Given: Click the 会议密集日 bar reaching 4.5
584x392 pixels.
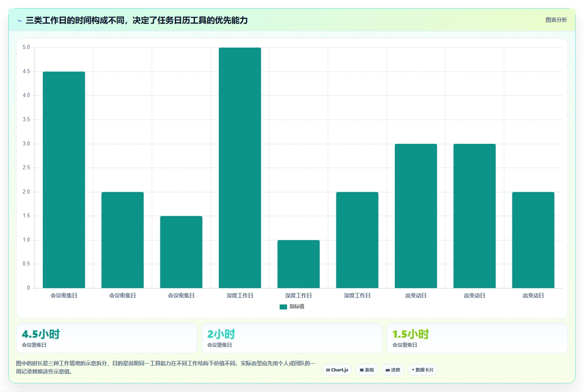Looking at the screenshot, I should coord(64,180).
